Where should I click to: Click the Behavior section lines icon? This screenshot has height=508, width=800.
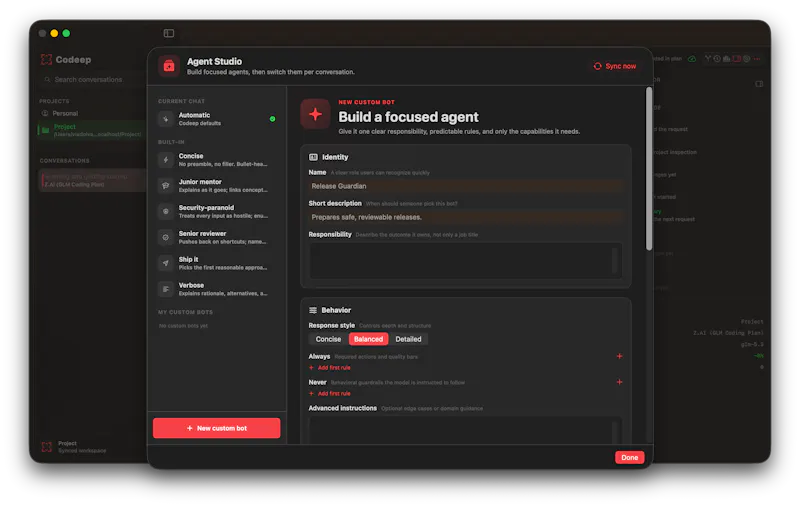pyautogui.click(x=313, y=310)
